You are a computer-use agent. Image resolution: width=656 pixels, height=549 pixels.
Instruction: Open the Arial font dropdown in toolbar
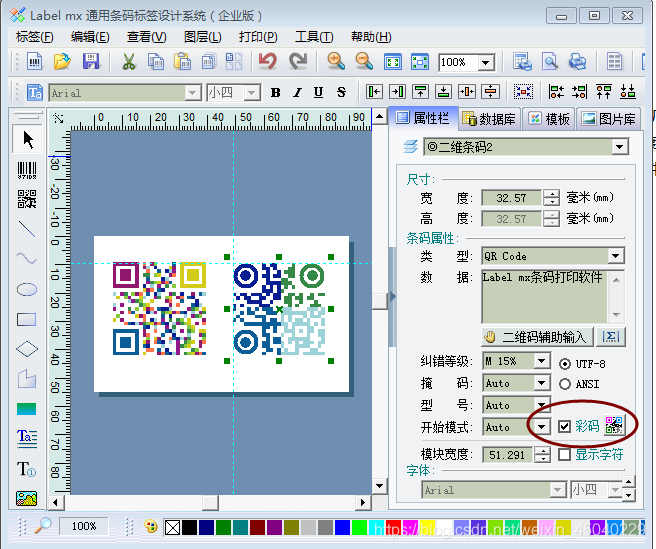pyautogui.click(x=192, y=92)
